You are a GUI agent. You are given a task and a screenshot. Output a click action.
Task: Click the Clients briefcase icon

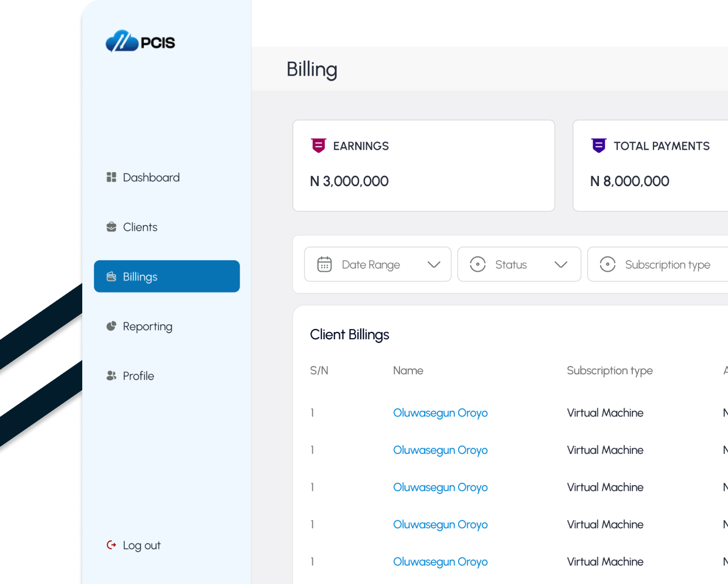click(111, 227)
